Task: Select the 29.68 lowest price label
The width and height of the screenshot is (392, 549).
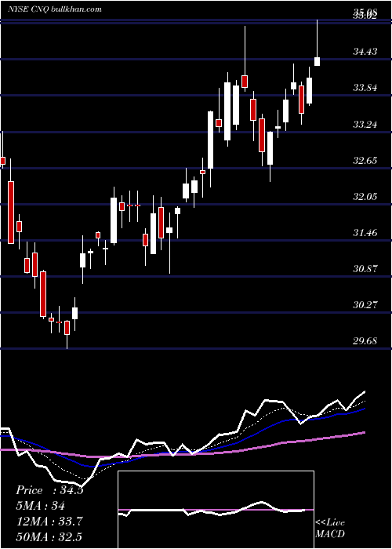Action: [x=365, y=341]
